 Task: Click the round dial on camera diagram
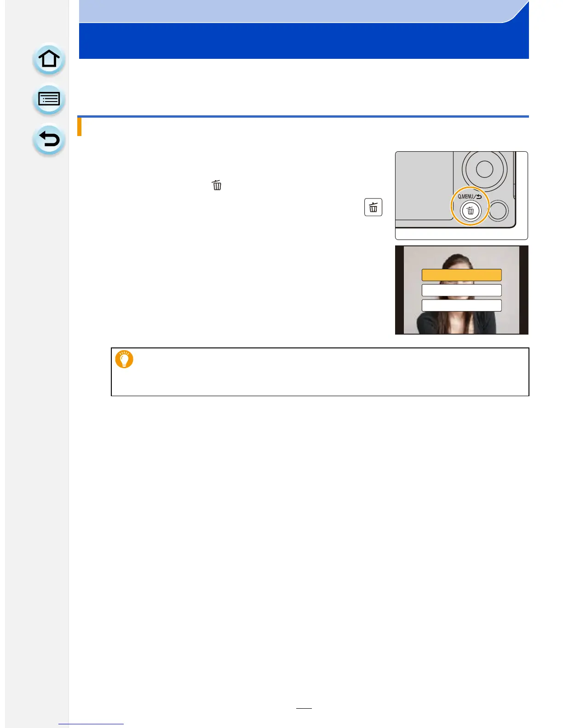coord(484,169)
